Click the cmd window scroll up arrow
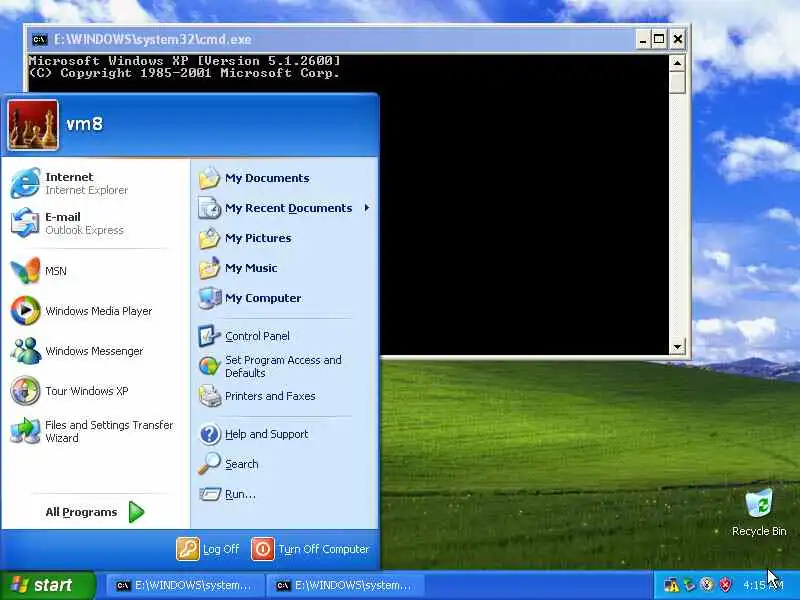This screenshot has width=800, height=600. (x=677, y=63)
